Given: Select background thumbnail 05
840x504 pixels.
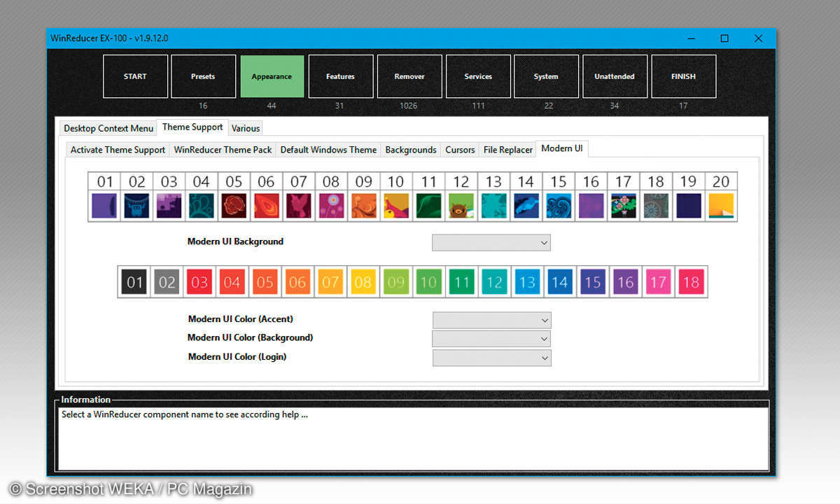Looking at the screenshot, I should [234, 206].
